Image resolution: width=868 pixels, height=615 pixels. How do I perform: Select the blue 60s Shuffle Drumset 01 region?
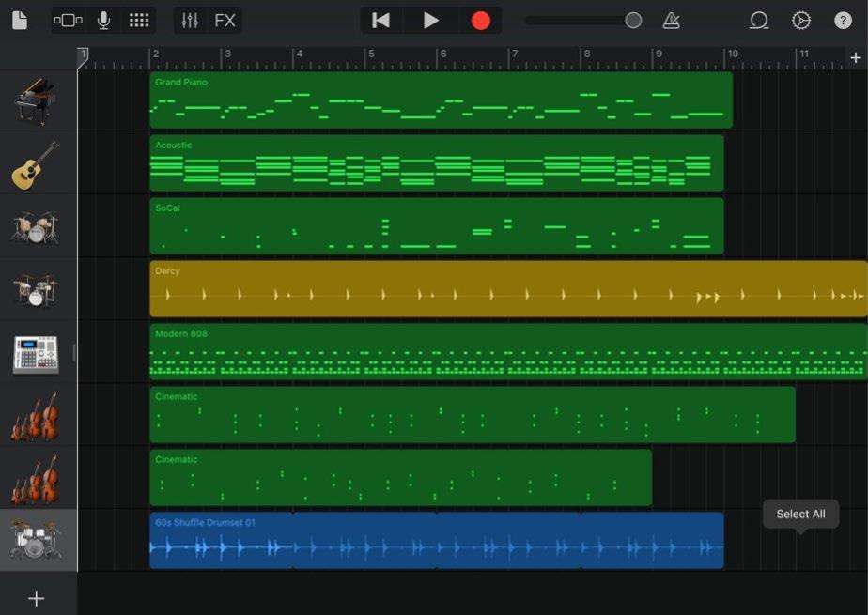tap(437, 540)
